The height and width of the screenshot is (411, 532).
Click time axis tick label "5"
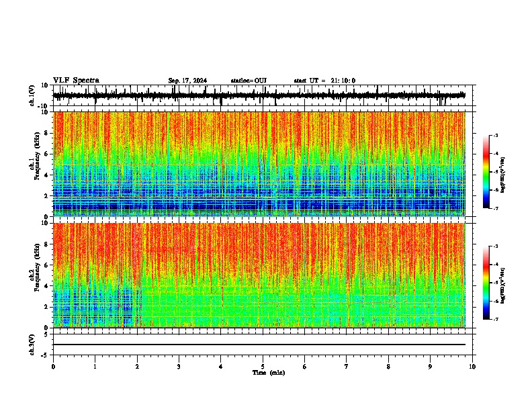pyautogui.click(x=263, y=367)
